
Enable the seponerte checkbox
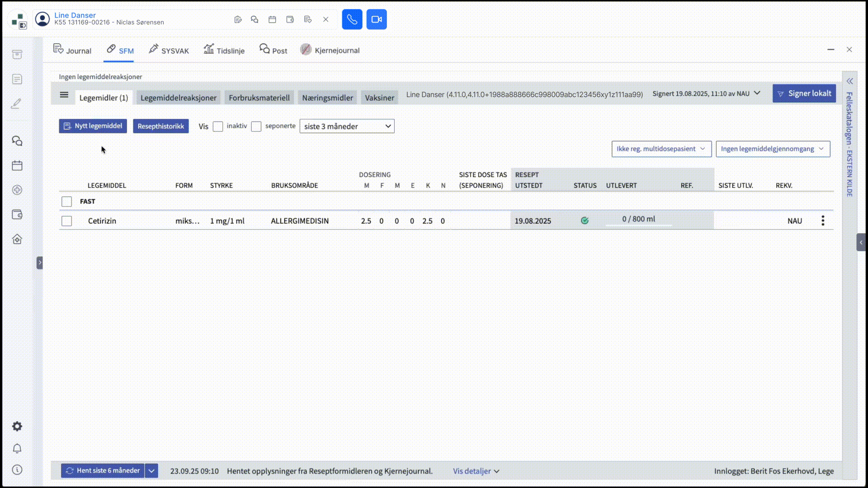(x=256, y=127)
